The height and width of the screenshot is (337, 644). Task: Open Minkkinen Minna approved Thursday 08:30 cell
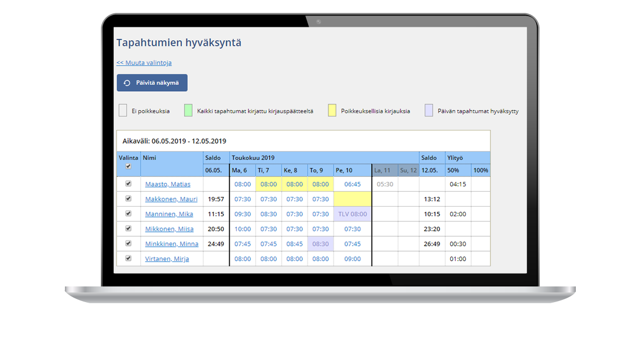tap(320, 244)
